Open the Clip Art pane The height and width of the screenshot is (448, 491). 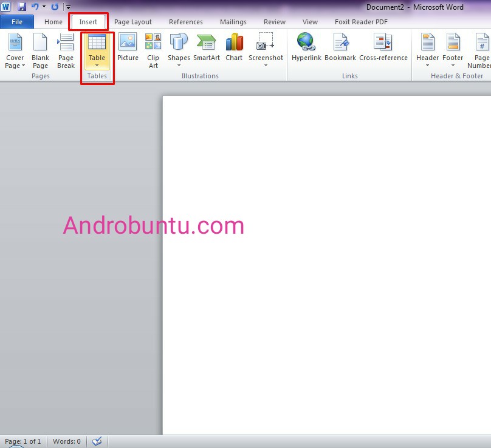click(153, 50)
